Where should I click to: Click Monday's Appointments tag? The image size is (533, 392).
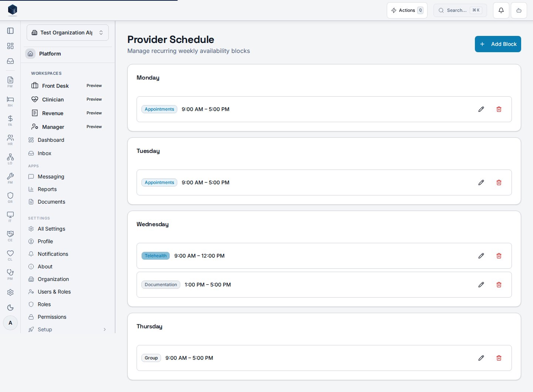pyautogui.click(x=159, y=109)
